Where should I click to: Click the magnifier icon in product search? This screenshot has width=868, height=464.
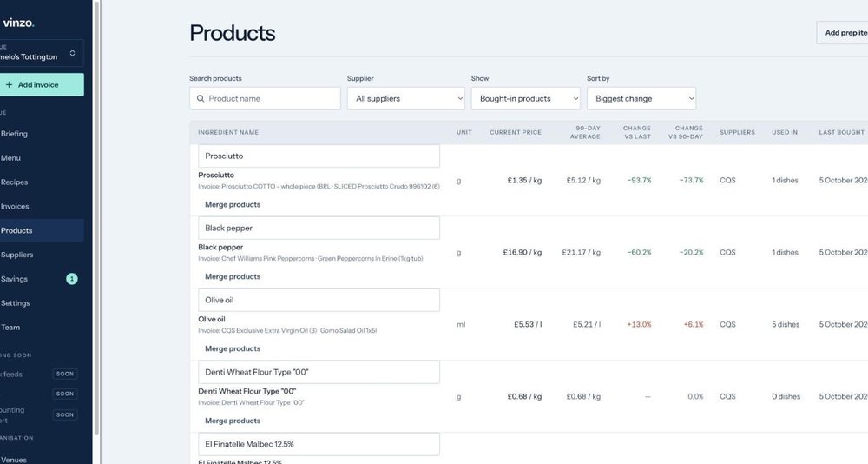point(201,99)
